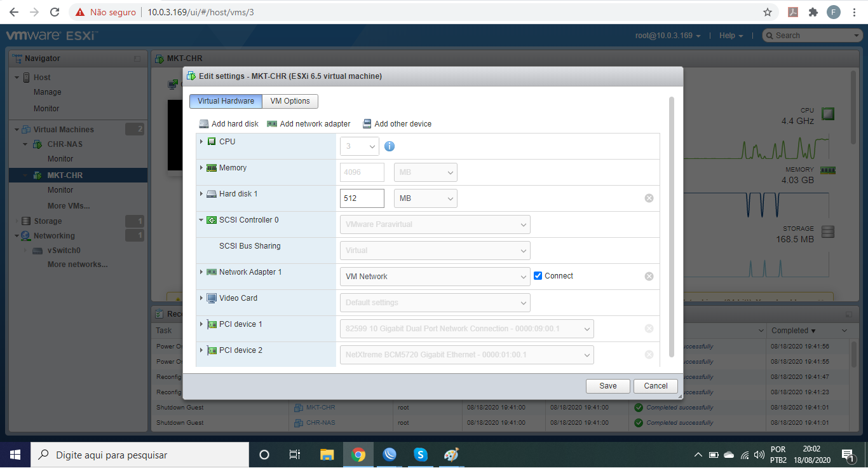Open the CPU count dropdown
Screen dimensions: 868x468
tap(360, 146)
